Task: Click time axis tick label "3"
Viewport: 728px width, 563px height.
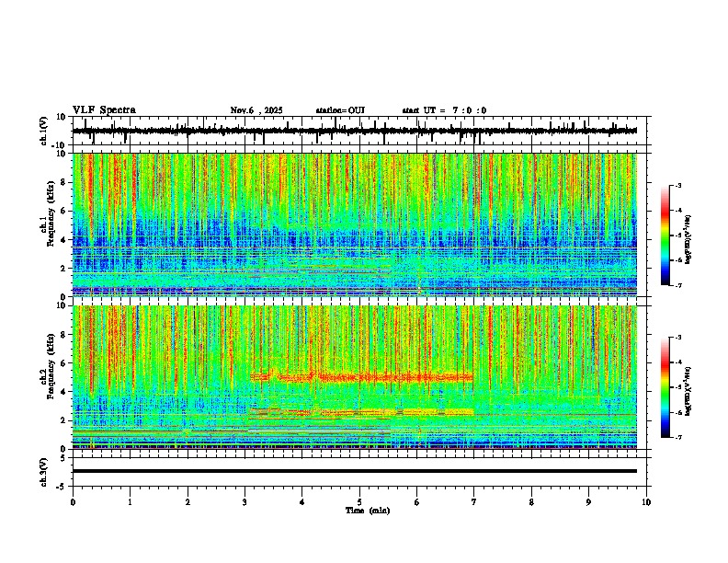Action: click(245, 502)
